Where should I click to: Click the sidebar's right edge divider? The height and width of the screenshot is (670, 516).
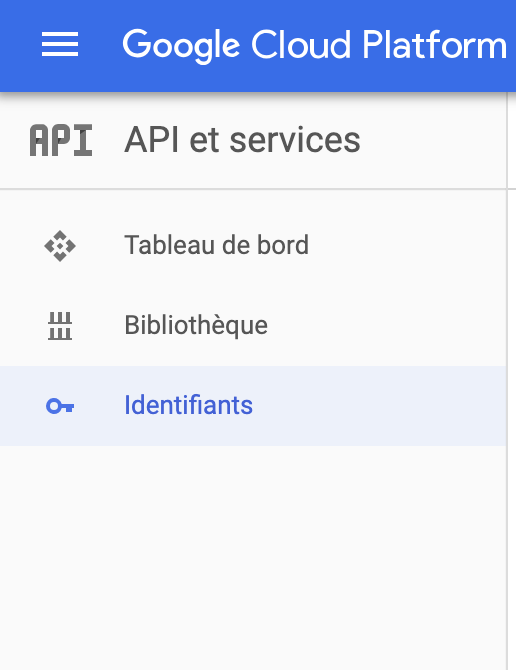[507, 385]
